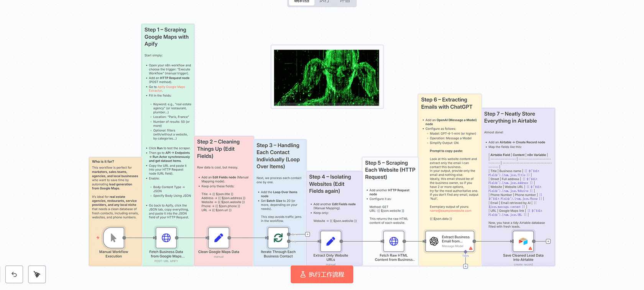644x290 pixels.
Task: Select the Manual Workflow Execution trigger node
Action: pyautogui.click(x=113, y=238)
